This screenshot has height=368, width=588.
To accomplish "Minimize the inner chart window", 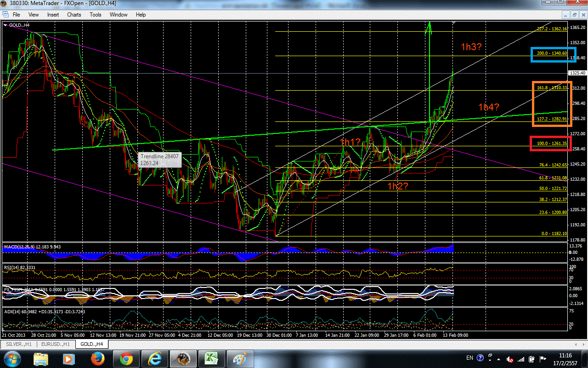I will point(566,15).
